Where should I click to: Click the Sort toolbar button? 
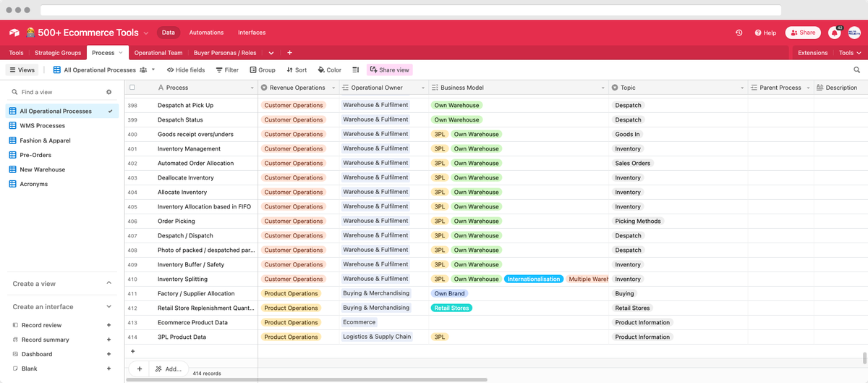[x=297, y=70]
